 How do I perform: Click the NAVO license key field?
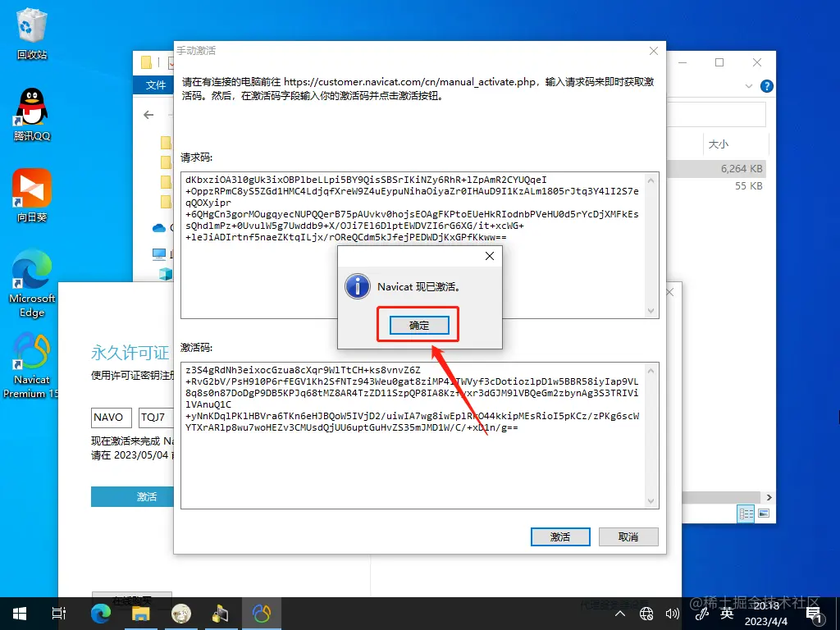coord(112,418)
